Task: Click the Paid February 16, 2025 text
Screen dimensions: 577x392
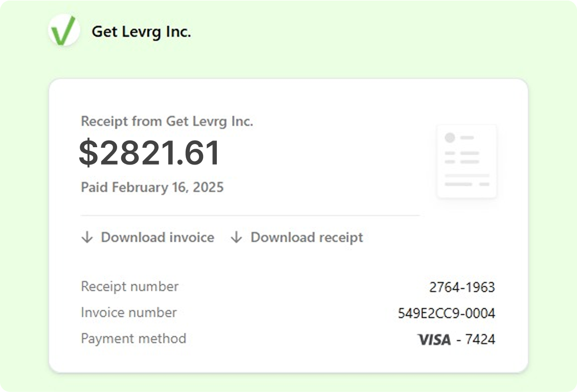Action: click(152, 187)
